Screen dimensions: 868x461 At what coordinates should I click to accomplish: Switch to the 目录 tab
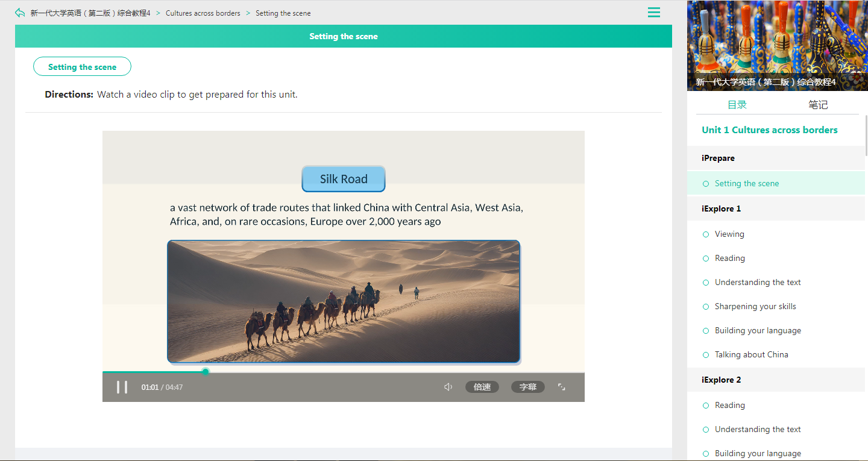coord(737,105)
